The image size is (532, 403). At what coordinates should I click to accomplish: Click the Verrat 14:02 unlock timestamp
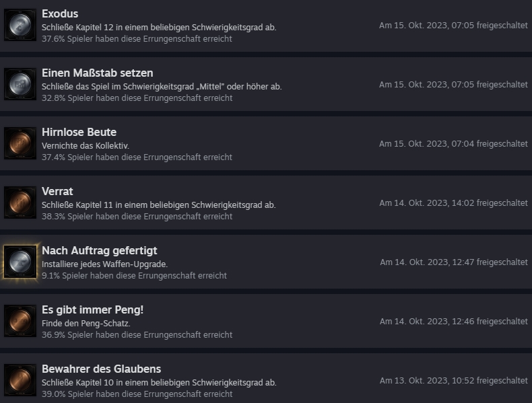point(453,203)
